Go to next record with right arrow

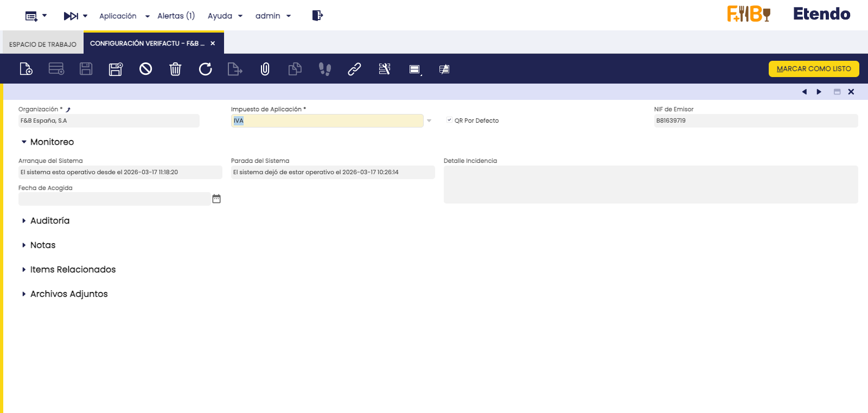point(819,92)
